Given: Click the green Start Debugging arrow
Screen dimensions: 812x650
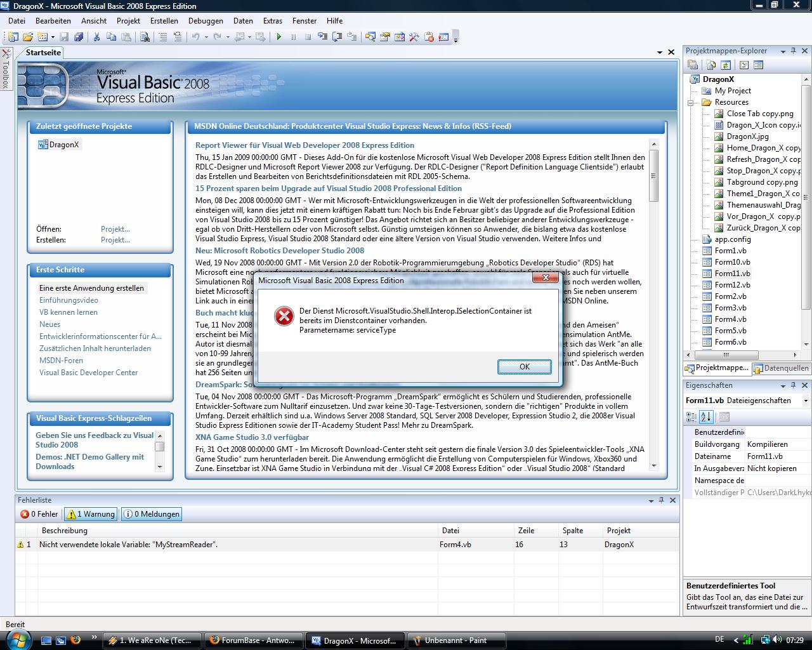Looking at the screenshot, I should click(x=278, y=37).
